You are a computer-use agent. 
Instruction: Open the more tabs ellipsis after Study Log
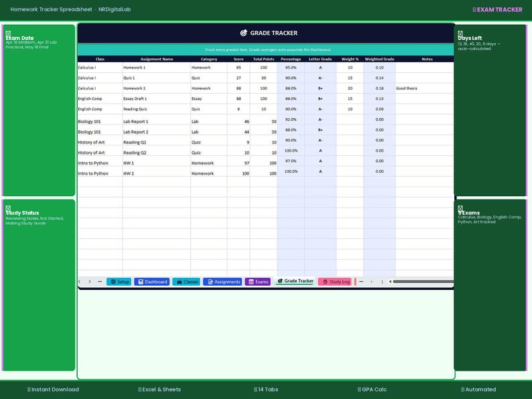pos(361,282)
